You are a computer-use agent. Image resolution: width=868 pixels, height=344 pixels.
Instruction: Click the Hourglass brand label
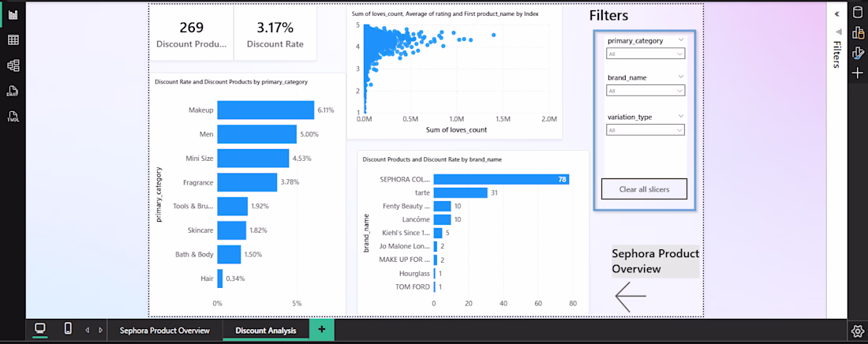coord(414,274)
